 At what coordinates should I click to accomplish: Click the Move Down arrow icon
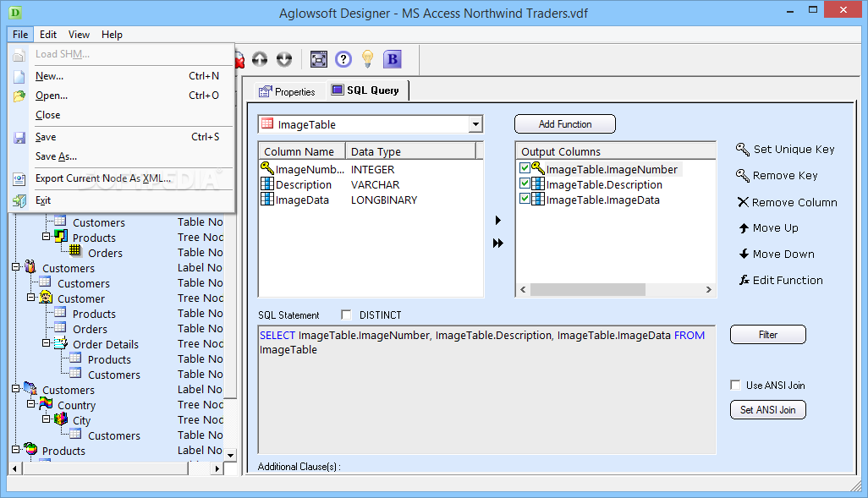coord(744,254)
